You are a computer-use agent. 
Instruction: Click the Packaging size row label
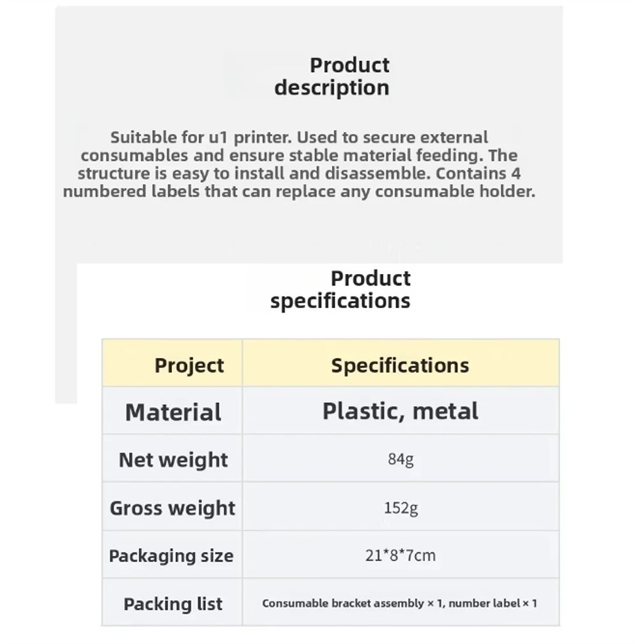(x=171, y=555)
